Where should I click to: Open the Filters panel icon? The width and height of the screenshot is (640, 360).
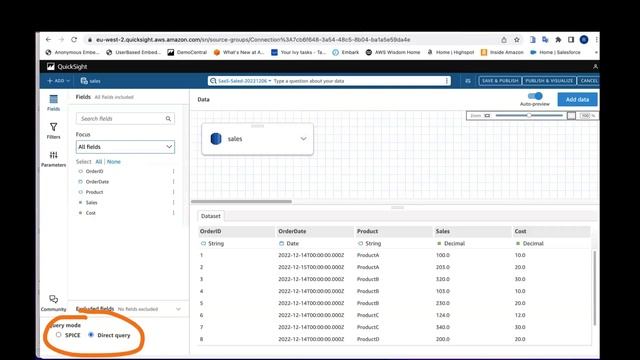pyautogui.click(x=53, y=127)
